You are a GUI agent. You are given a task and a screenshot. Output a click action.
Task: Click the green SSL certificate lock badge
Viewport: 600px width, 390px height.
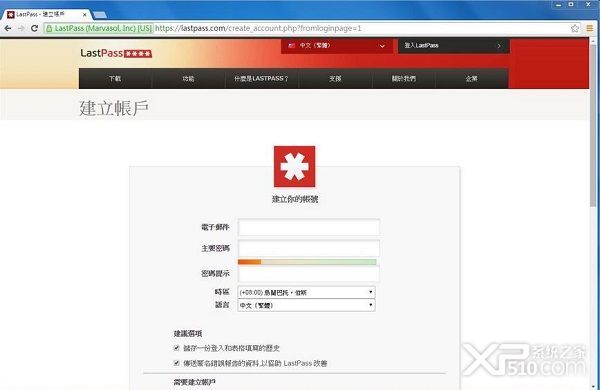pyautogui.click(x=99, y=28)
